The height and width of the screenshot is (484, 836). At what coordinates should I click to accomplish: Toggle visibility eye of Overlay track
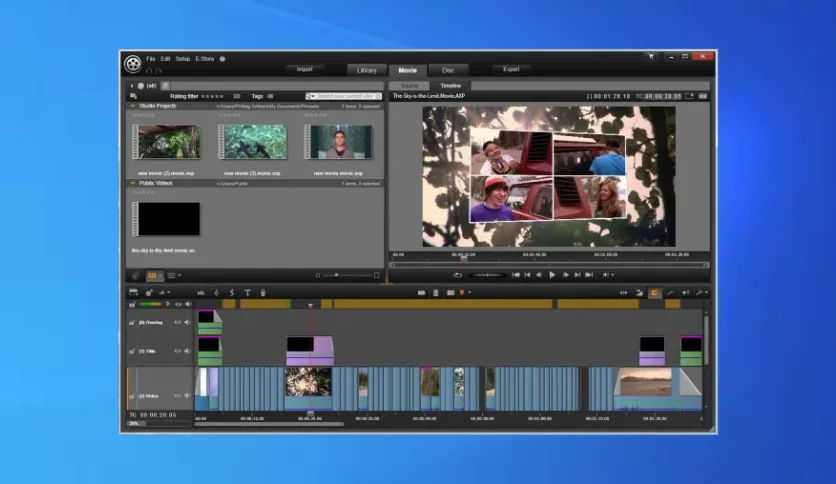(178, 322)
